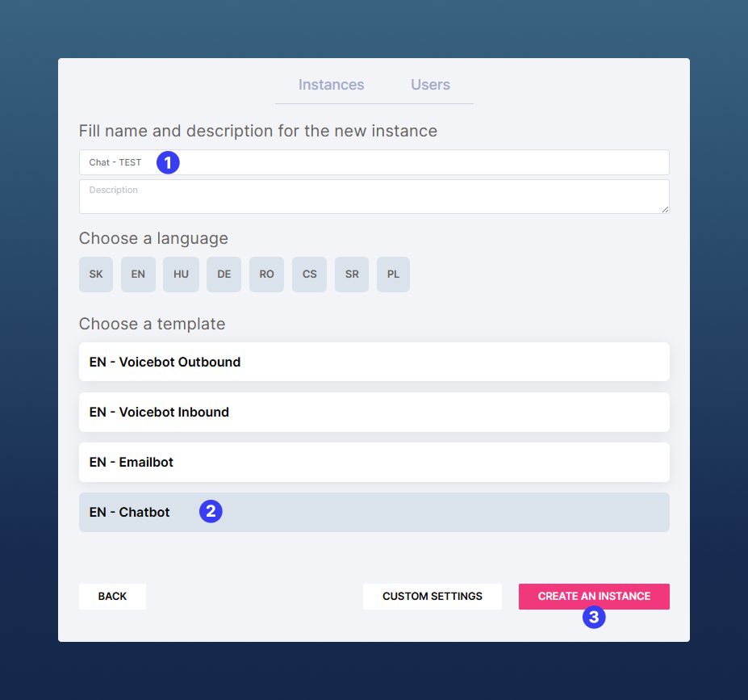Image resolution: width=748 pixels, height=700 pixels.
Task: Choose EN as the language
Action: pos(138,275)
